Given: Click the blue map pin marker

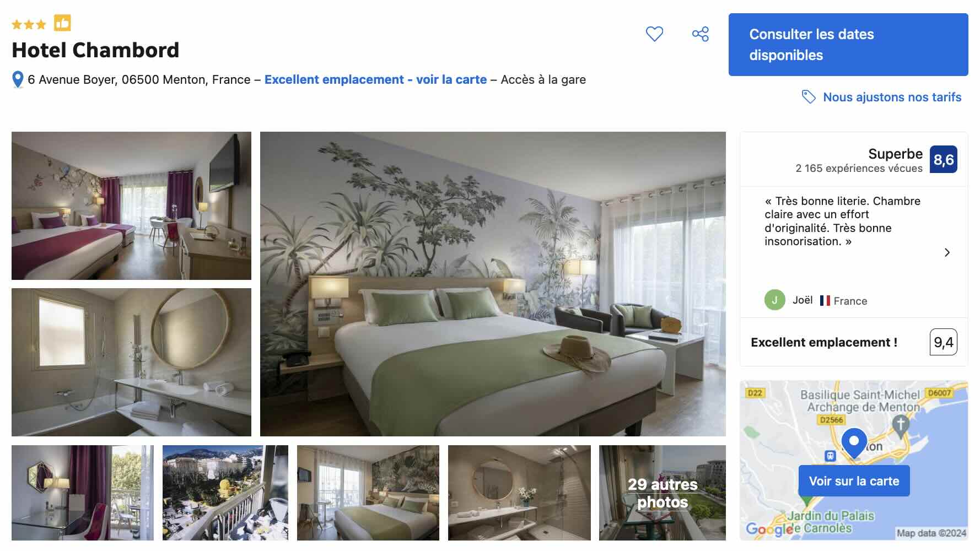Looking at the screenshot, I should tap(854, 444).
